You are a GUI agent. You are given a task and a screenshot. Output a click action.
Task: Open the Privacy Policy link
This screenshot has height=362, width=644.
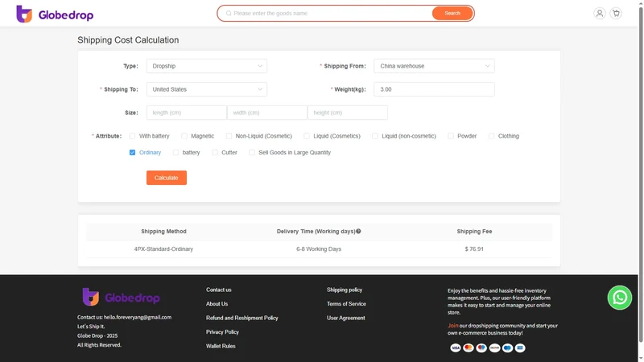tap(222, 332)
